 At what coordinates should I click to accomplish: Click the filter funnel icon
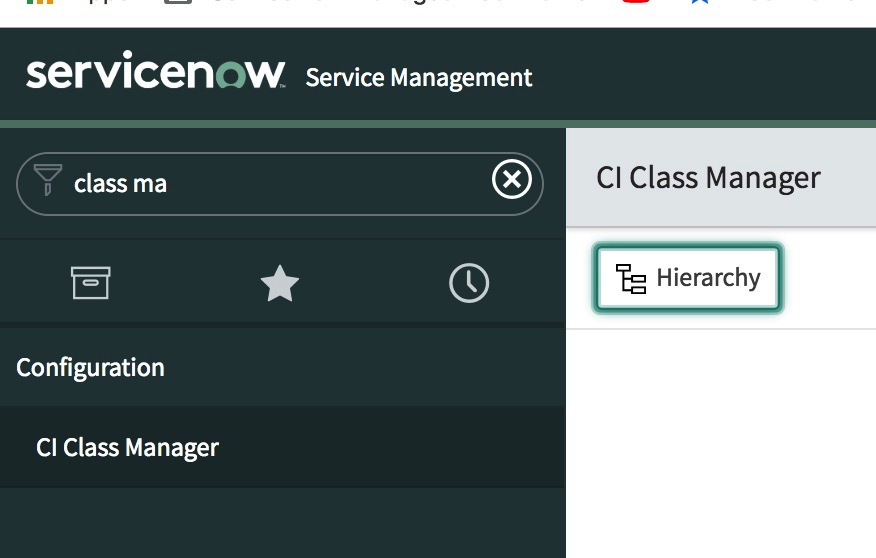[48, 179]
